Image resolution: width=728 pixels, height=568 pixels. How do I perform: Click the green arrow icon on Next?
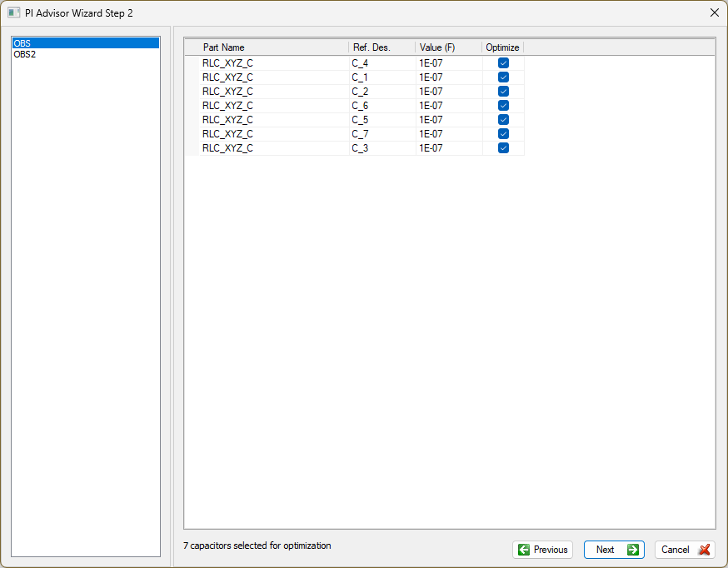coord(632,550)
